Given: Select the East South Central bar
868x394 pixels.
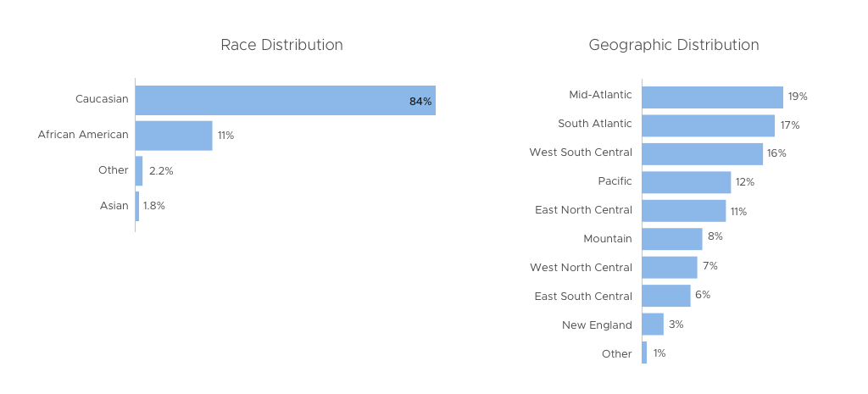Looking at the screenshot, I should (x=665, y=296).
